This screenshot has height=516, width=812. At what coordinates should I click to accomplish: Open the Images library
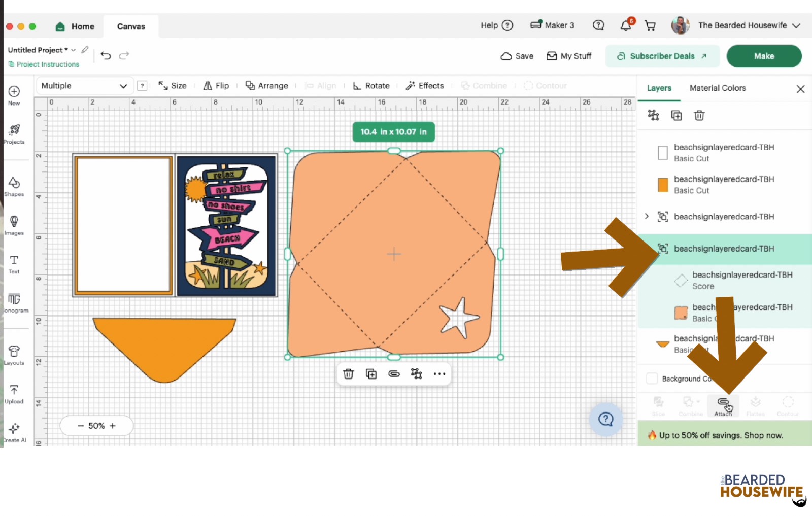click(x=14, y=225)
